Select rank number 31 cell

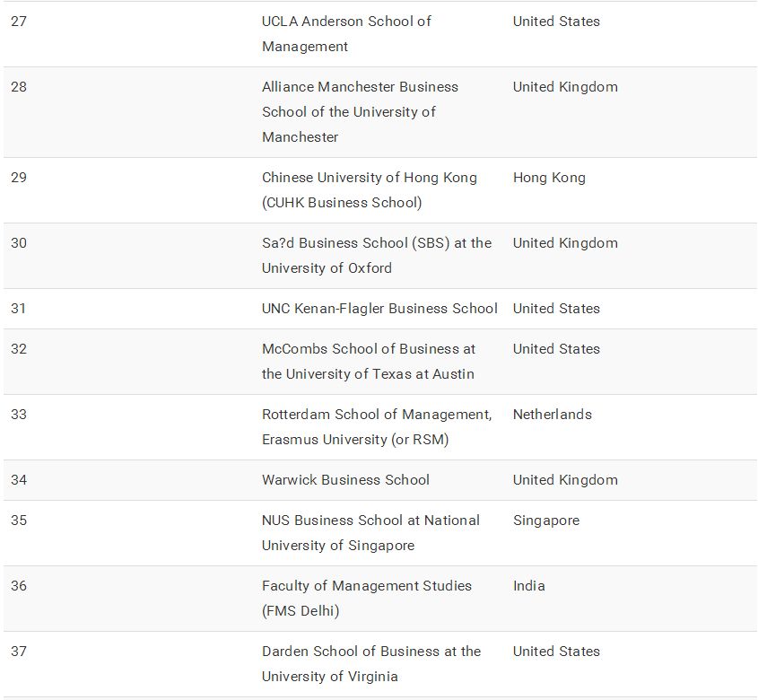click(x=19, y=309)
